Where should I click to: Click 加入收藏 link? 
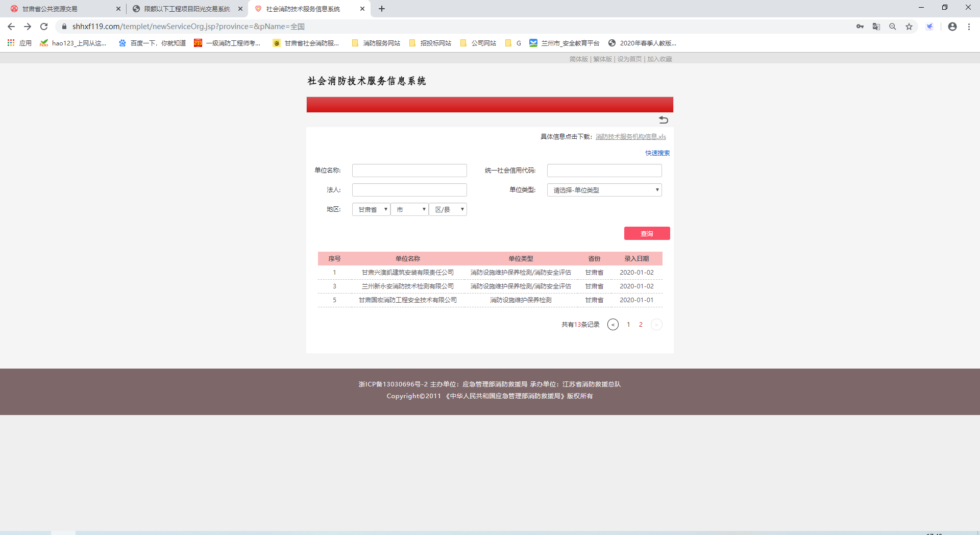(x=659, y=59)
